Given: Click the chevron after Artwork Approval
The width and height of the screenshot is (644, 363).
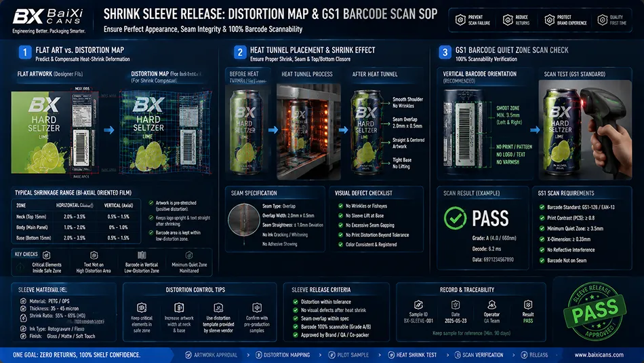Looking at the screenshot, I should [247, 355].
